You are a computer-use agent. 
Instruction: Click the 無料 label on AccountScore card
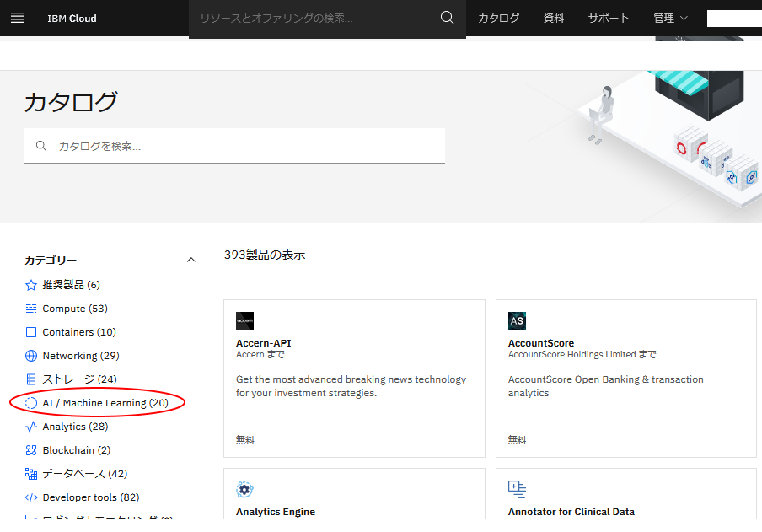(x=517, y=440)
